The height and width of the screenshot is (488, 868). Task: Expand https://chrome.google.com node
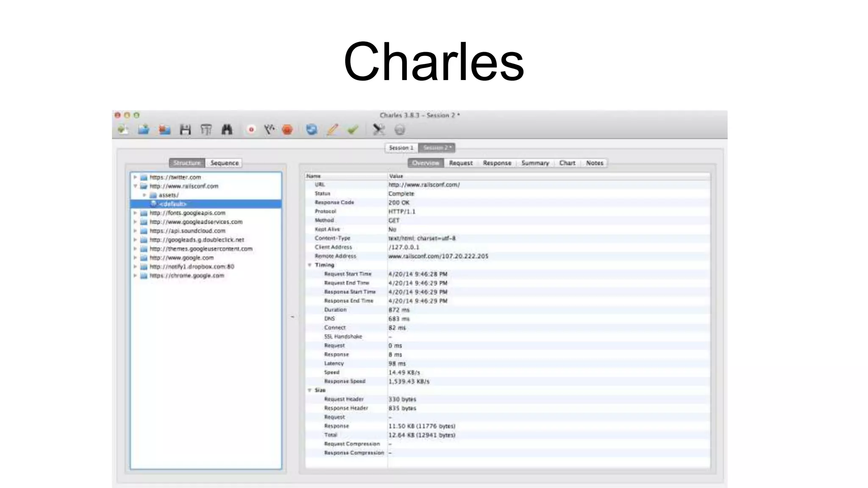click(x=135, y=276)
